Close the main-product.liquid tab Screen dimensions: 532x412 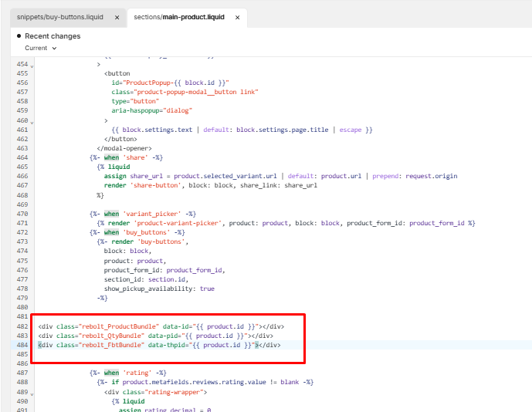(238, 17)
